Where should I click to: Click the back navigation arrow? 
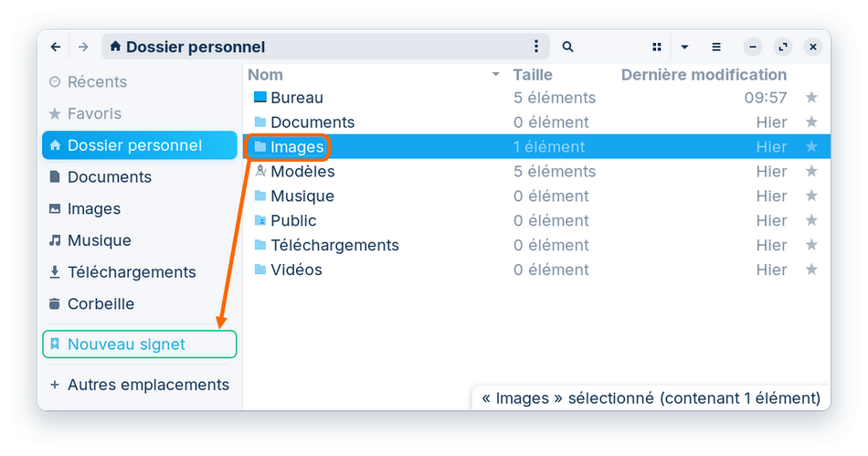(x=56, y=47)
